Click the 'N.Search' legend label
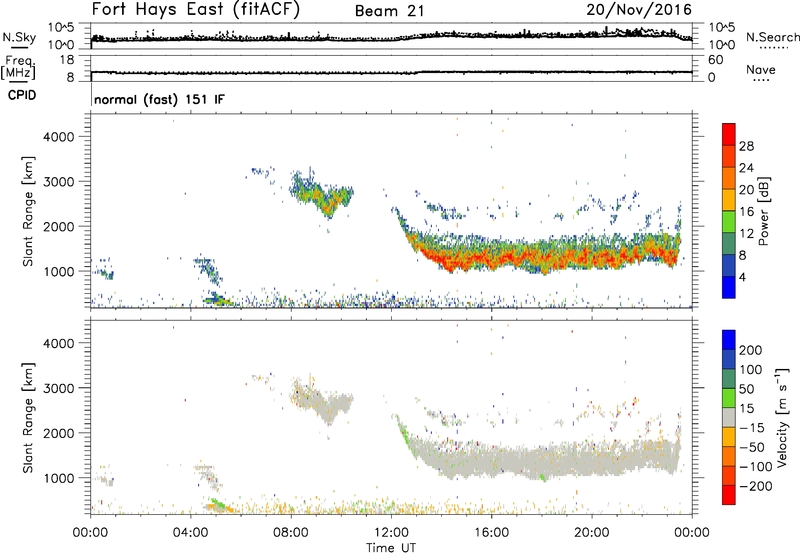Image resolution: width=800 pixels, height=554 pixels. (x=772, y=37)
